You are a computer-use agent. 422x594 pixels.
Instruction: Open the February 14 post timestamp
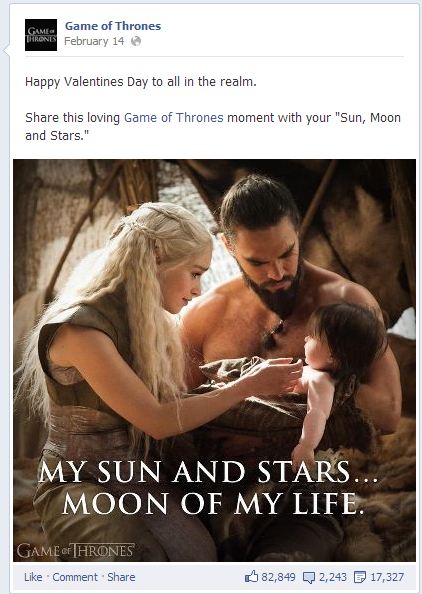pos(94,41)
